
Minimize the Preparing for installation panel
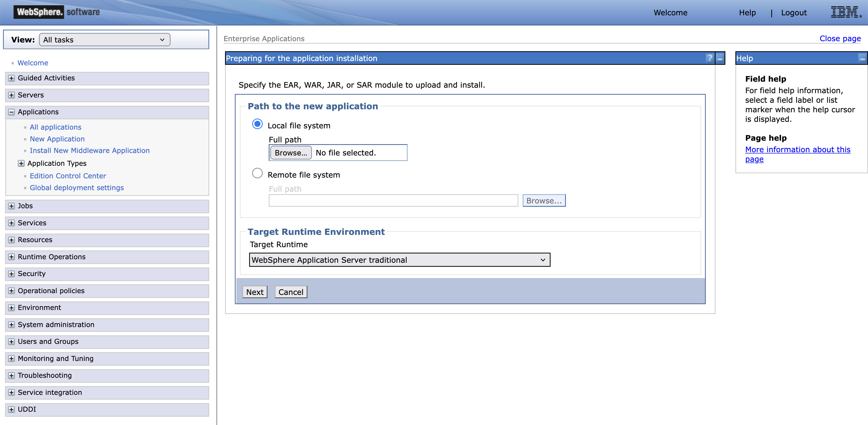(x=720, y=58)
